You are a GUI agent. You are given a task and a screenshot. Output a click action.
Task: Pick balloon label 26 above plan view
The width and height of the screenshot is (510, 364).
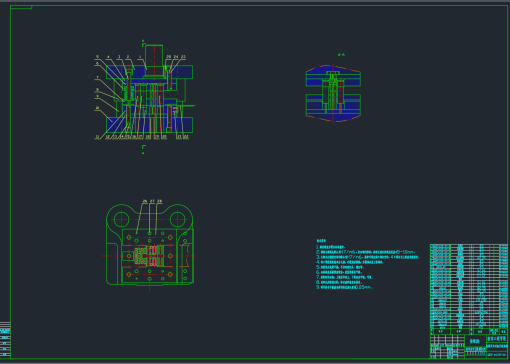(145, 201)
